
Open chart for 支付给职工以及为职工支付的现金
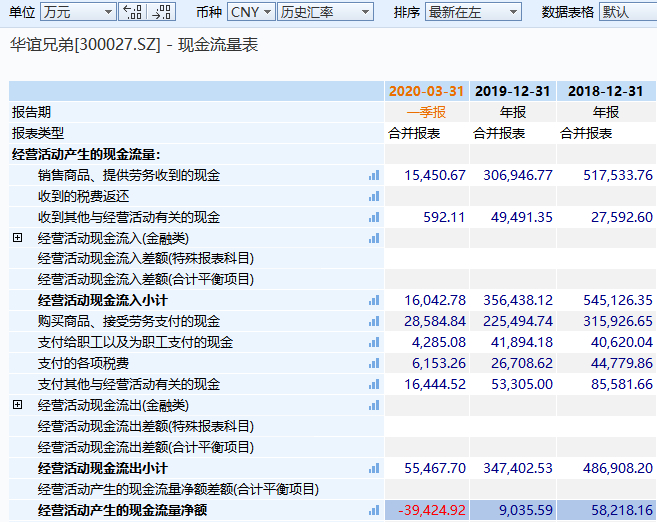click(374, 342)
